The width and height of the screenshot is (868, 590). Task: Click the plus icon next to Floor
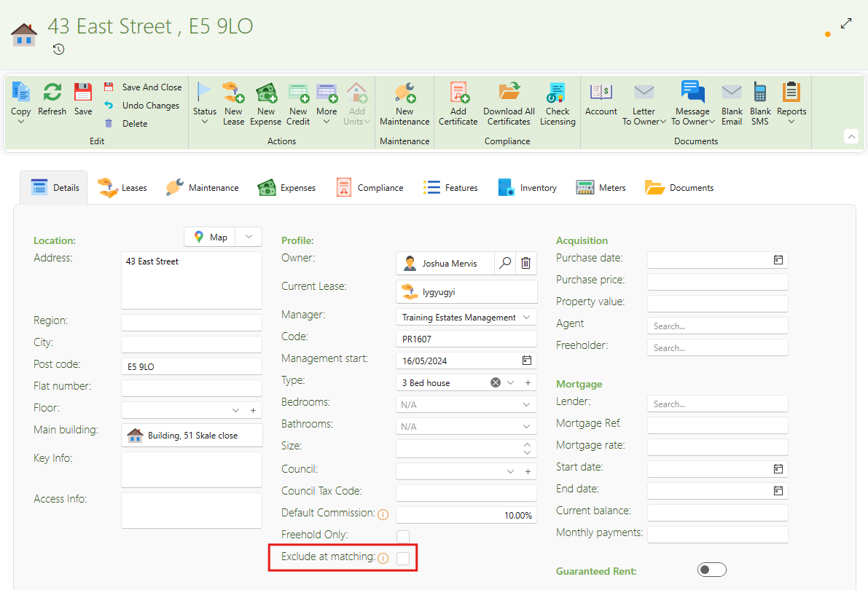[x=253, y=410]
